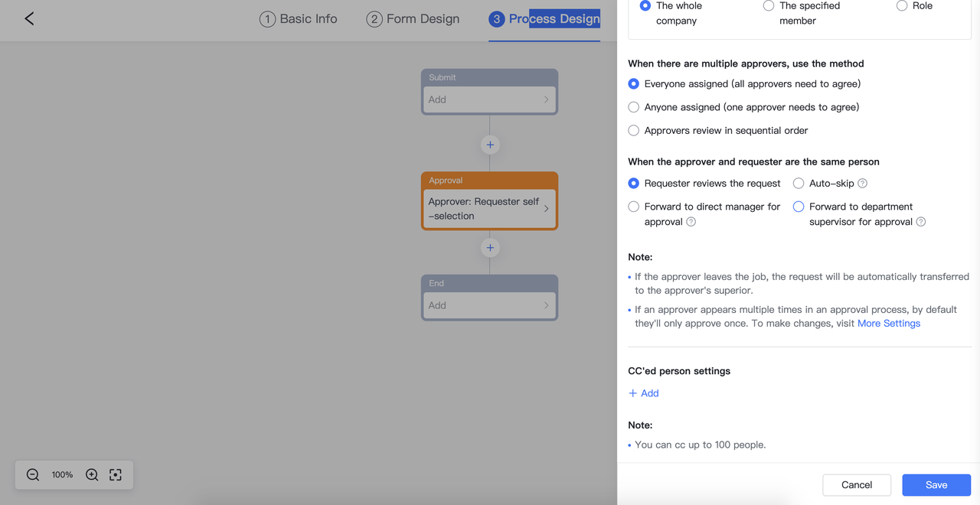Open help icon for department supervisor option
980x505 pixels.
pos(921,222)
